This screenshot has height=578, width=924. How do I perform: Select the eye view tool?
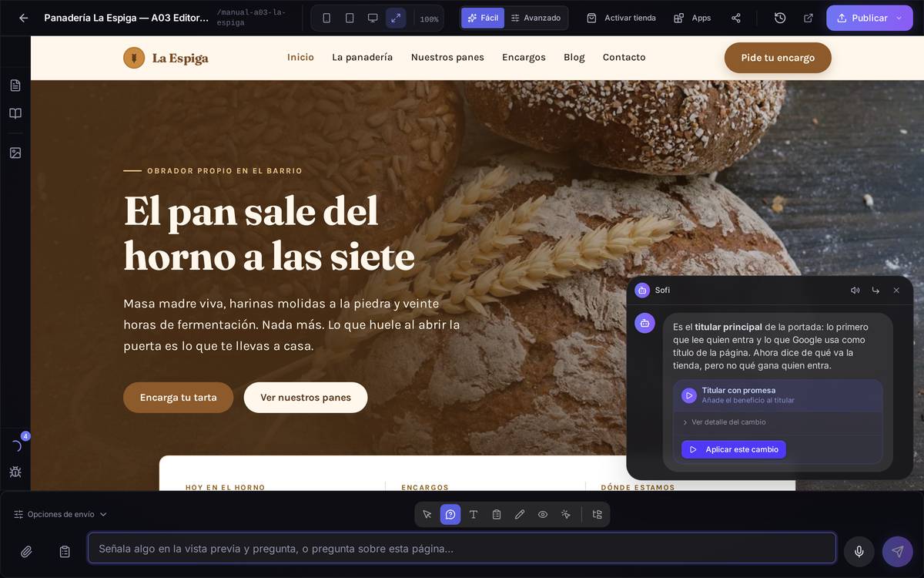coord(543,514)
